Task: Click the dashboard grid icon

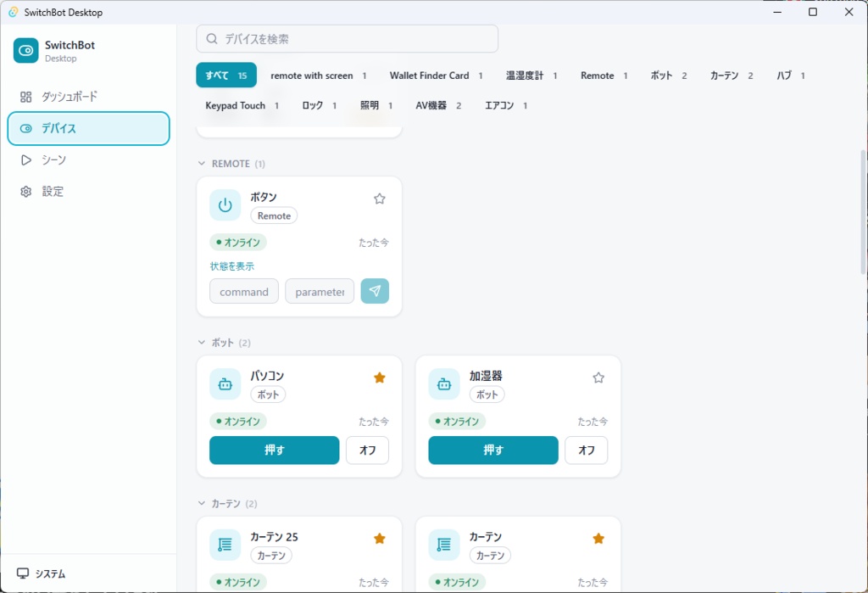Action: [x=26, y=97]
